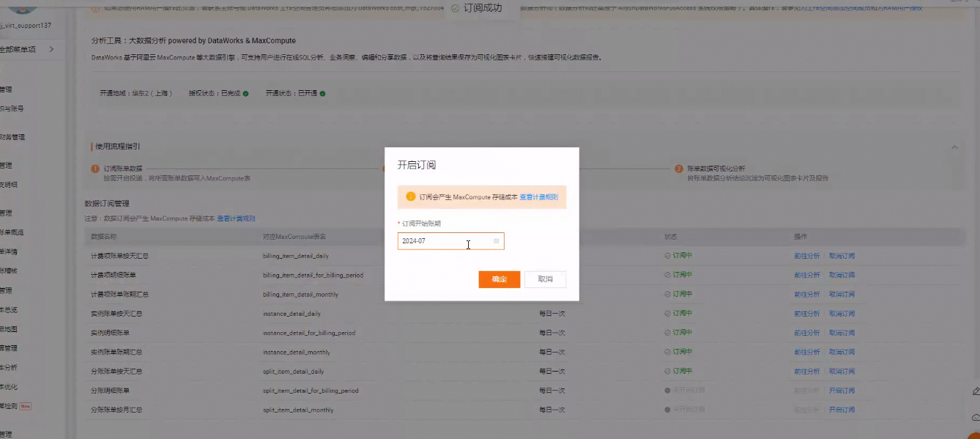
Task: Open 本优化 item in the left sidebar
Action: [x=9, y=386]
